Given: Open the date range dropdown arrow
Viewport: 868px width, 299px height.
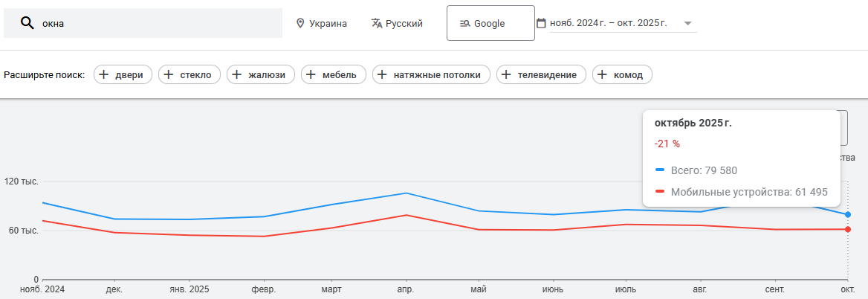Looking at the screenshot, I should 688,23.
